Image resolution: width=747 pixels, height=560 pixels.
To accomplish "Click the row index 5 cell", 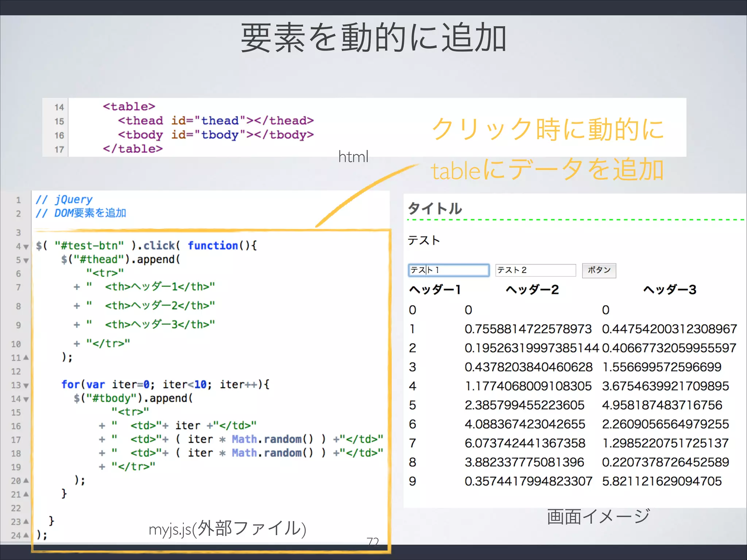I will pyautogui.click(x=413, y=405).
